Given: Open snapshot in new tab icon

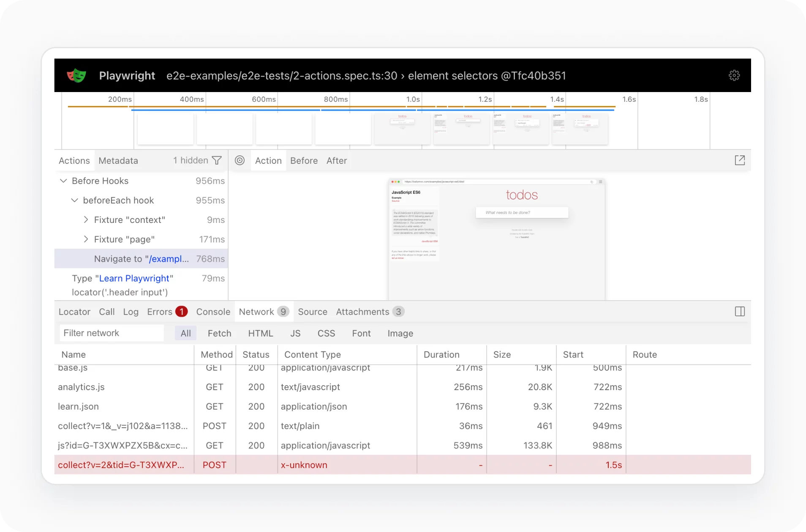Looking at the screenshot, I should 740,160.
